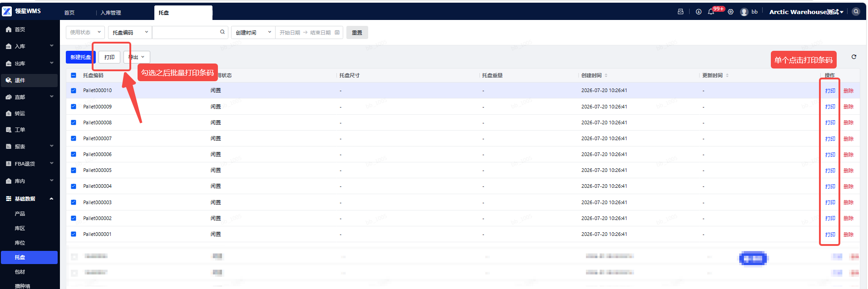Sort by 更新时间 column sort arrows
Image resolution: width=868 pixels, height=289 pixels.
tap(727, 75)
